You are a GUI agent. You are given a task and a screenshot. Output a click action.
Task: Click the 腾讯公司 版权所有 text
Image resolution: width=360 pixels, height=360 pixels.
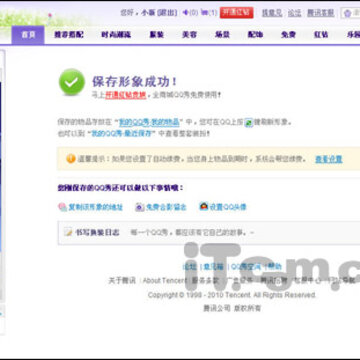pos(232,308)
